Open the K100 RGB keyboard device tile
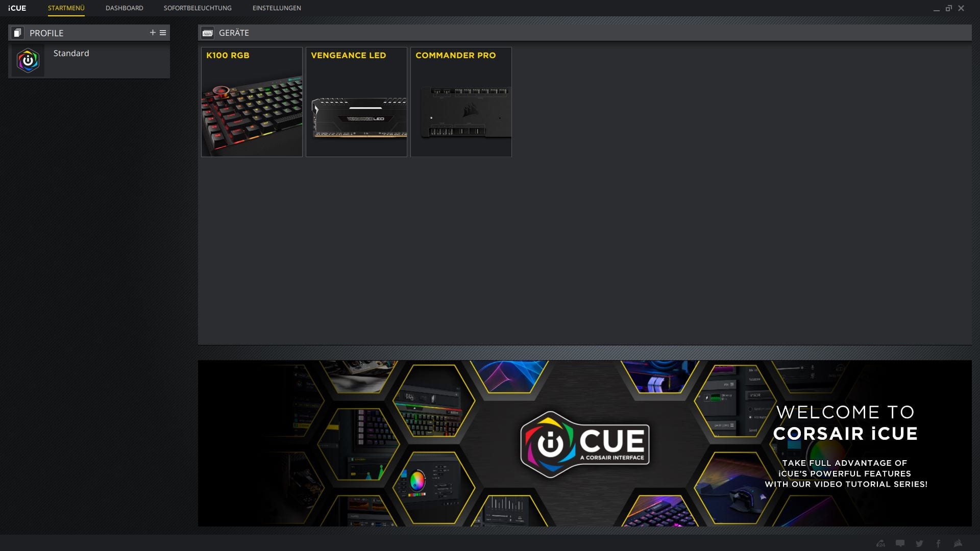 tap(252, 102)
